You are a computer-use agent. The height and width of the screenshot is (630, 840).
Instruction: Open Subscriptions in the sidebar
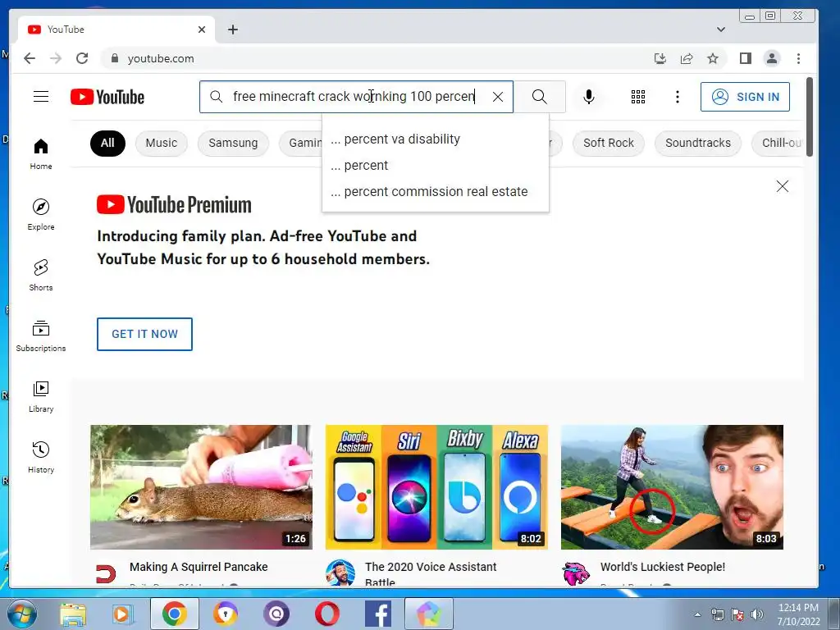(41, 336)
